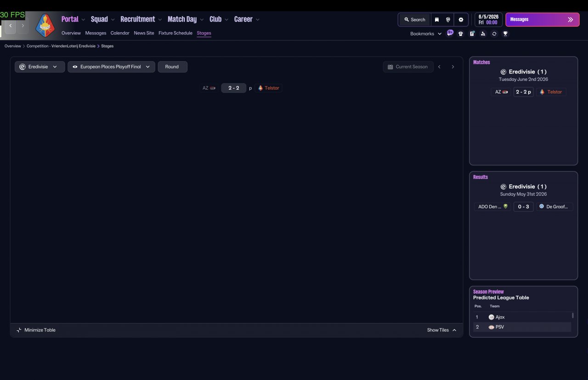
Task: Expand the Club menu chevron
Action: [x=226, y=20]
